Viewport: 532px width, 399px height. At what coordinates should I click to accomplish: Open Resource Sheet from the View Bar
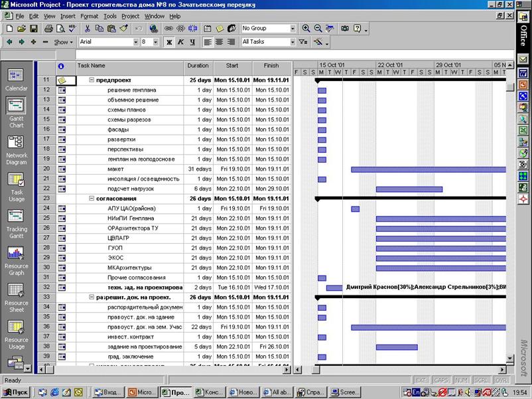(x=16, y=298)
